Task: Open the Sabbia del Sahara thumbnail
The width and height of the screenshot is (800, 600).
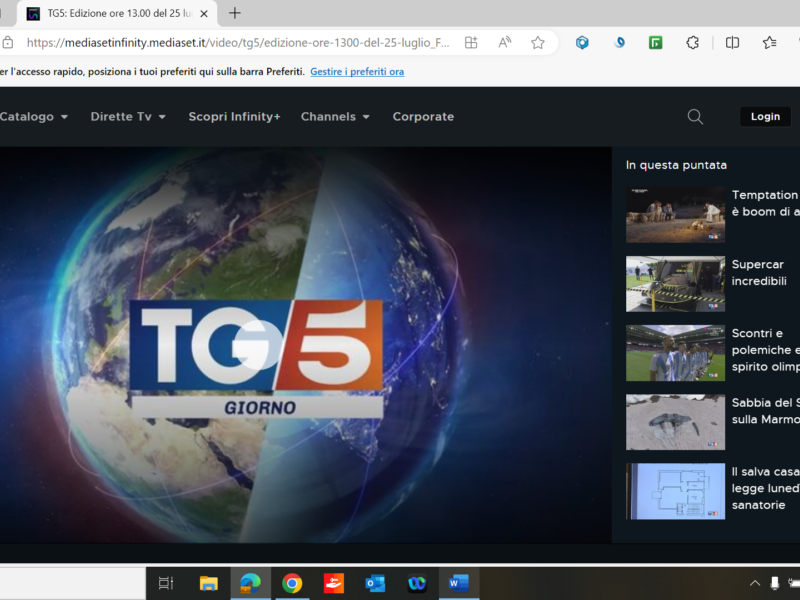Action: tap(676, 422)
